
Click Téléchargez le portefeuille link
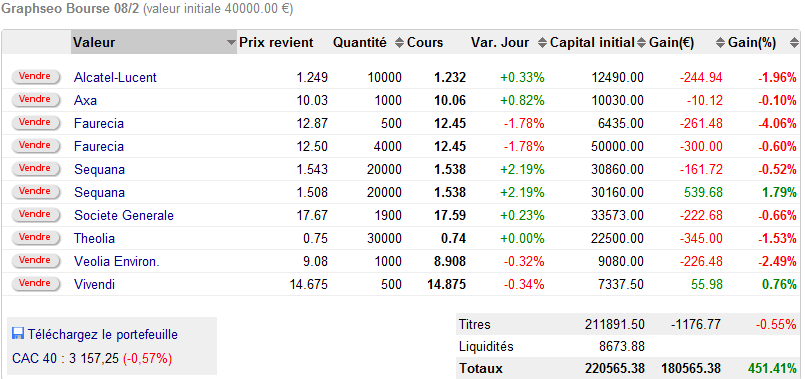pyautogui.click(x=103, y=335)
